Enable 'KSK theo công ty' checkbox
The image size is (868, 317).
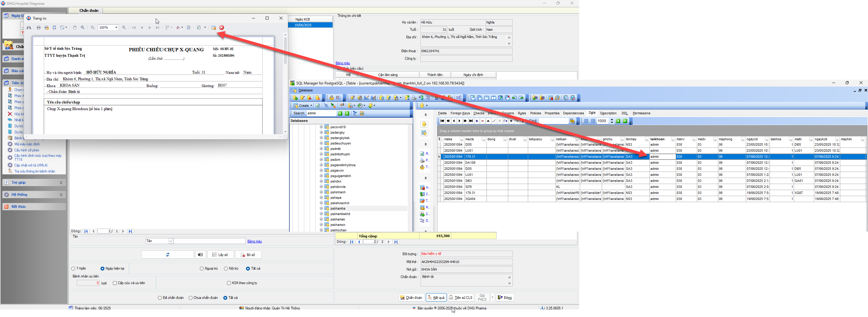pyautogui.click(x=229, y=283)
